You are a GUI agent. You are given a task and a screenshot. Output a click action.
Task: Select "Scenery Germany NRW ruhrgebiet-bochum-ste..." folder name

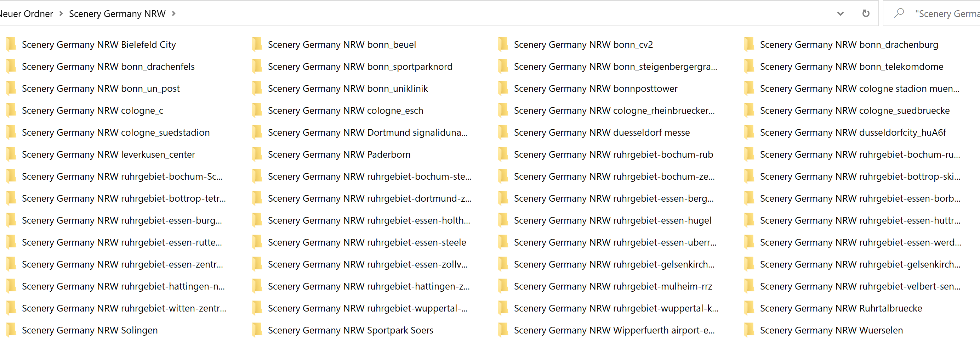tap(369, 177)
